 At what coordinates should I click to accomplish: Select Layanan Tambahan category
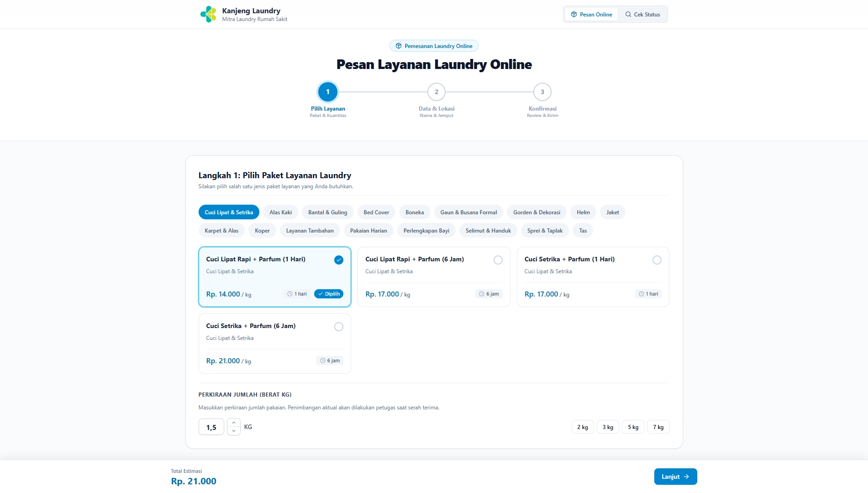310,230
